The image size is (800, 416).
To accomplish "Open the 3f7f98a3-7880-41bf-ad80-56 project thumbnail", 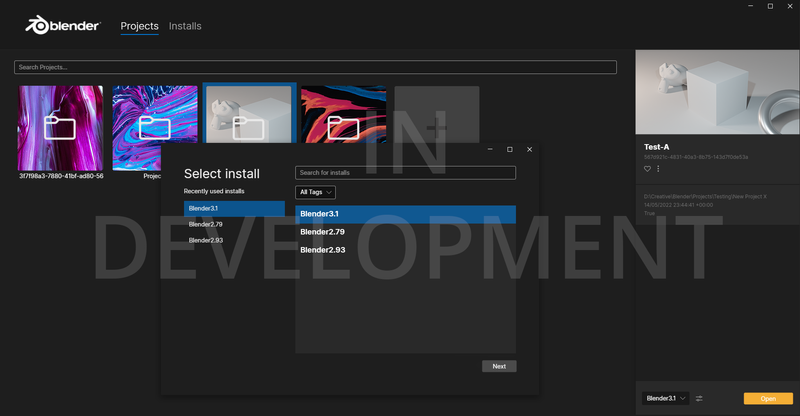I will pos(60,128).
